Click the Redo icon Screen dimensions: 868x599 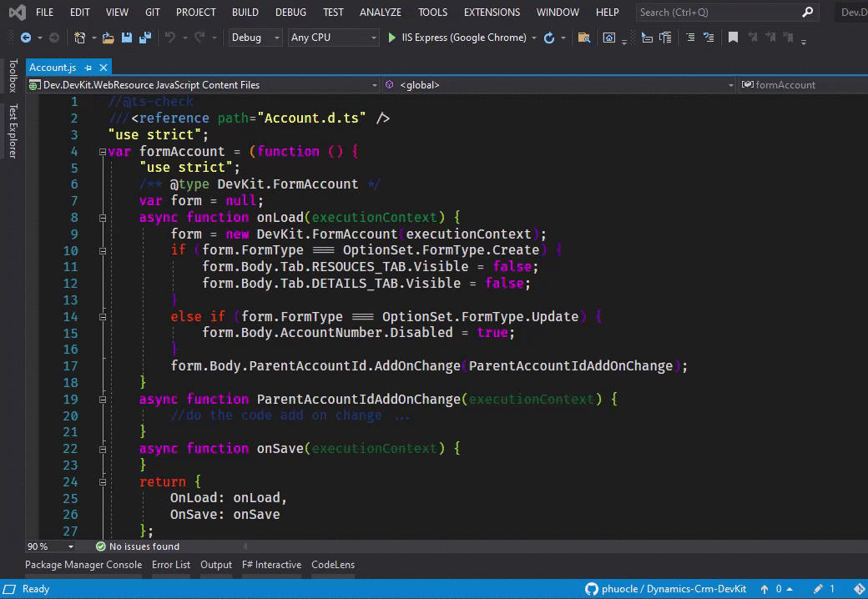(199, 38)
